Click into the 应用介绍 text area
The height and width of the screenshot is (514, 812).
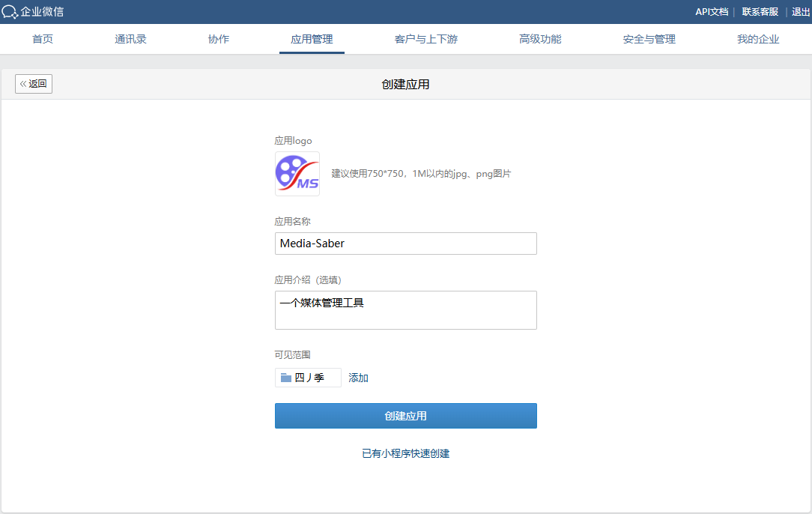coord(405,310)
